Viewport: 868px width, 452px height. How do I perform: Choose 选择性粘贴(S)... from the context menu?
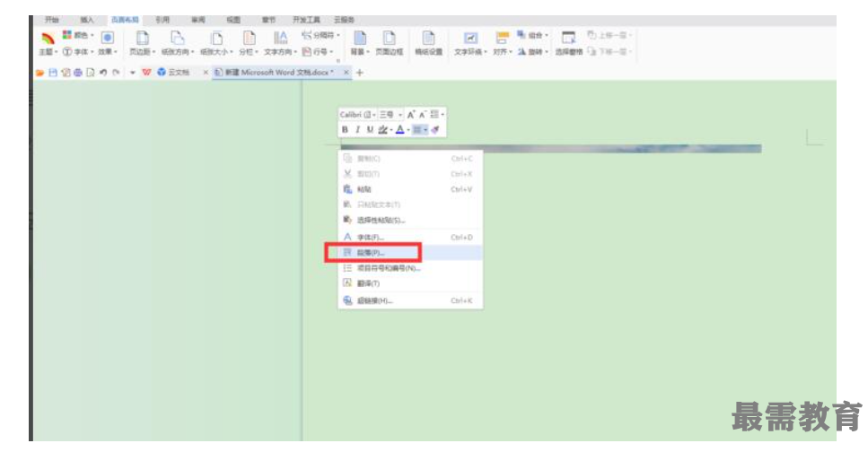[x=410, y=221]
